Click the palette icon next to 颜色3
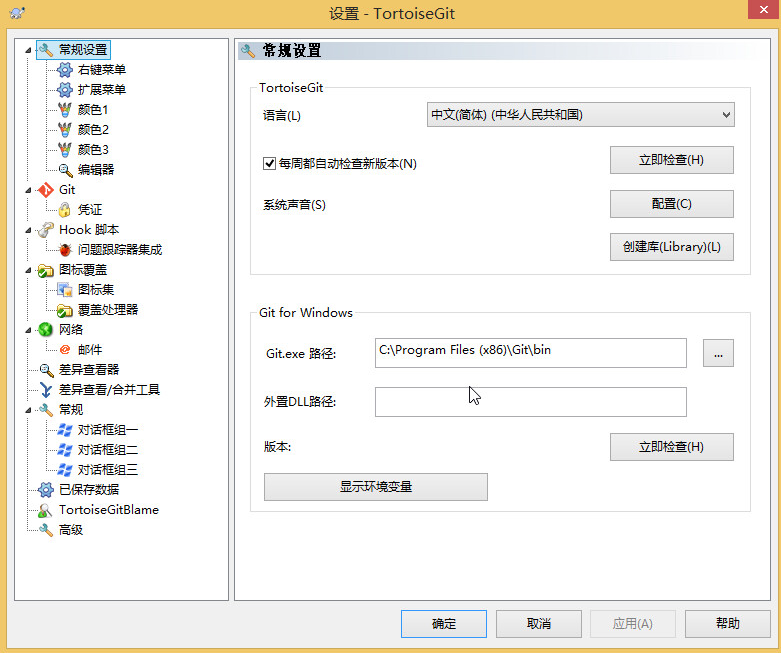Screen dimensions: 781x653 (65, 149)
